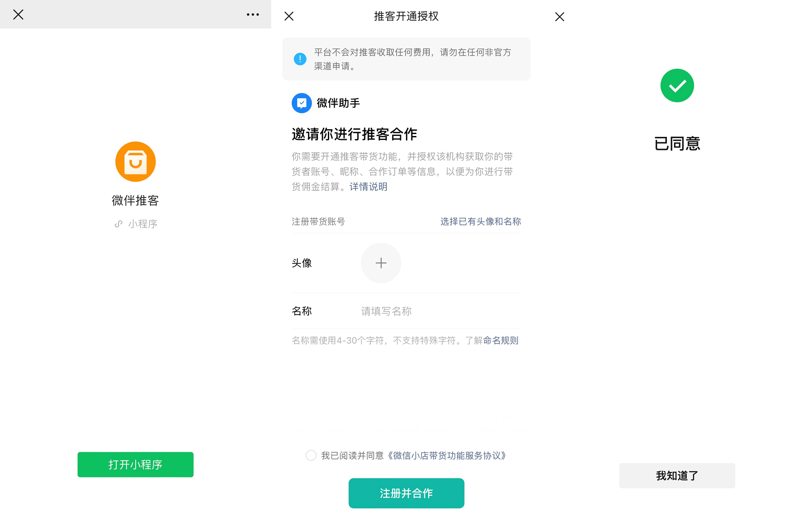Close the 推客开通授权 page
The width and height of the screenshot is (812, 521).
tap(289, 16)
